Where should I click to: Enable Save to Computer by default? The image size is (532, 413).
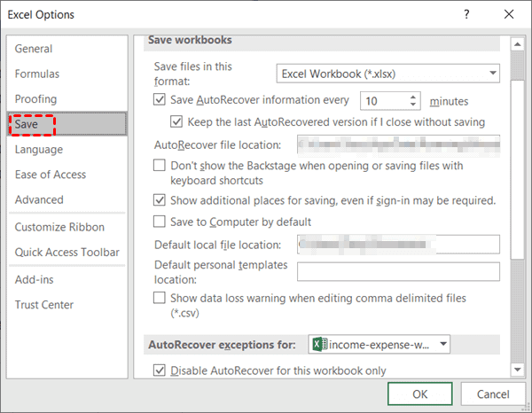click(x=160, y=221)
